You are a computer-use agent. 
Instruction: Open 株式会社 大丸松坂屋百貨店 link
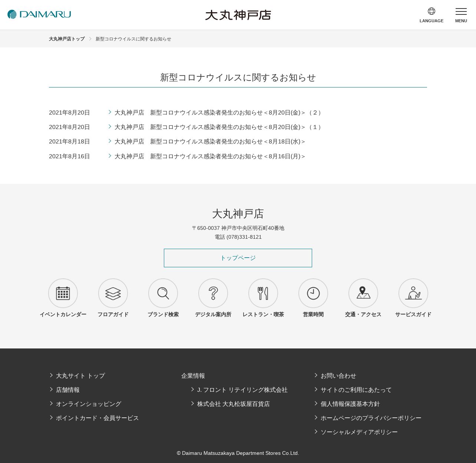[x=234, y=404]
